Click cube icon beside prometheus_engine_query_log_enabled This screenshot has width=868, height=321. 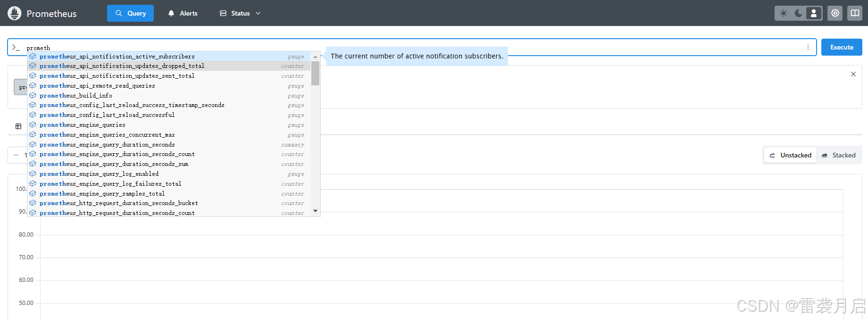coord(33,173)
